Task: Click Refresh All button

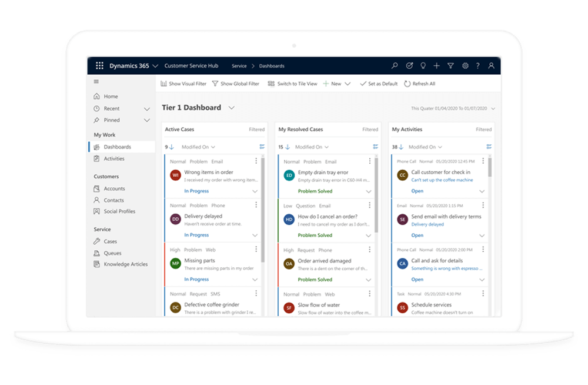Action: click(x=420, y=84)
